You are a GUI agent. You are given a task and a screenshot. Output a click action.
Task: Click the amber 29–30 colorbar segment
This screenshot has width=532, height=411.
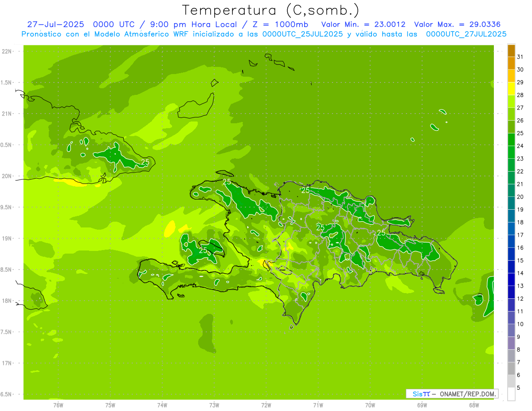(x=511, y=76)
